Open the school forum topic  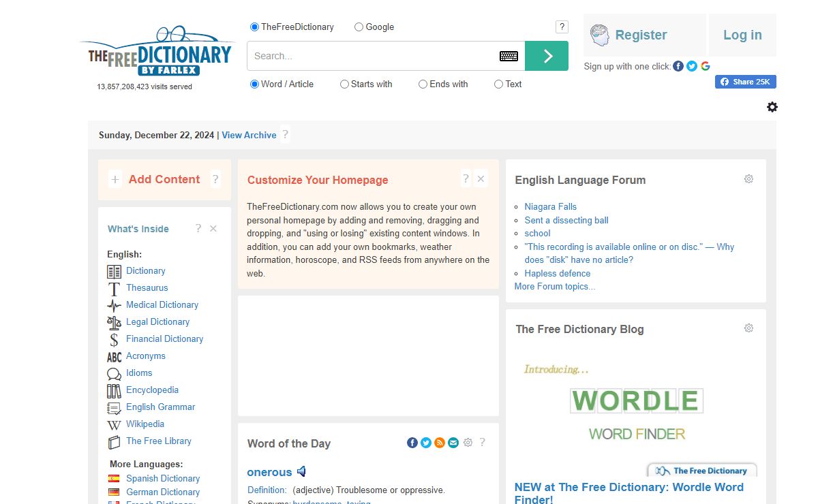pyautogui.click(x=537, y=233)
